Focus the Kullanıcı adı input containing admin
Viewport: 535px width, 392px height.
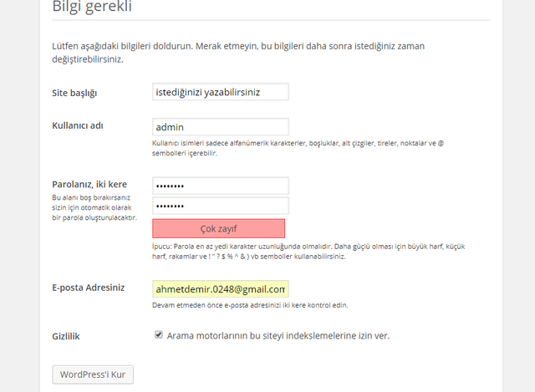pyautogui.click(x=220, y=127)
